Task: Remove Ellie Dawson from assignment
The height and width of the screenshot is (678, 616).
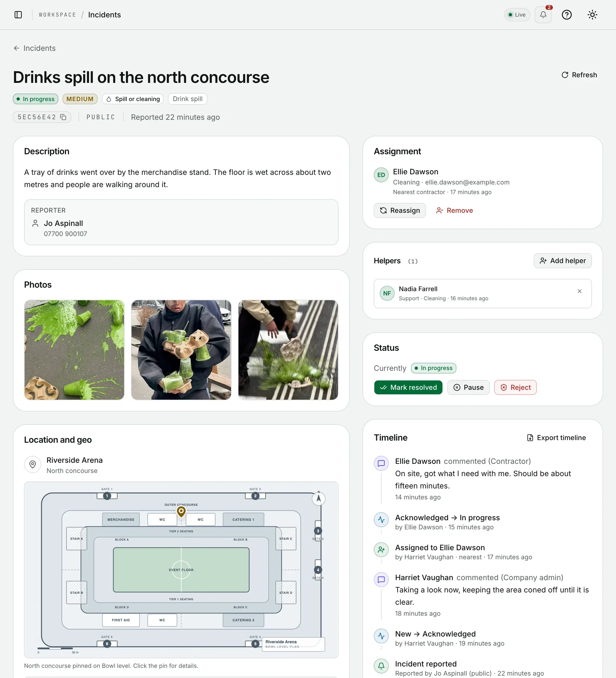Action: [454, 210]
